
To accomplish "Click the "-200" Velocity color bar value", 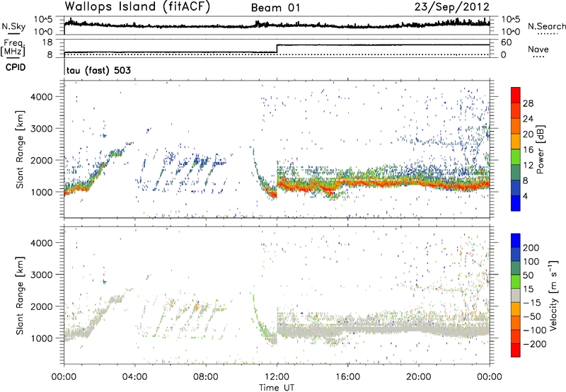I will 535,344.
